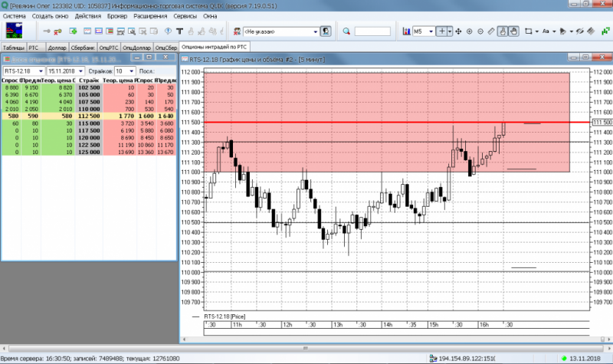Open the Система menu
The height and width of the screenshot is (364, 613).
[14, 16]
